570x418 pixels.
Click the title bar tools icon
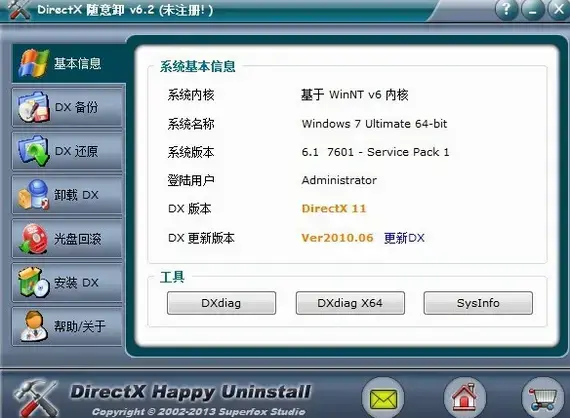point(19,9)
